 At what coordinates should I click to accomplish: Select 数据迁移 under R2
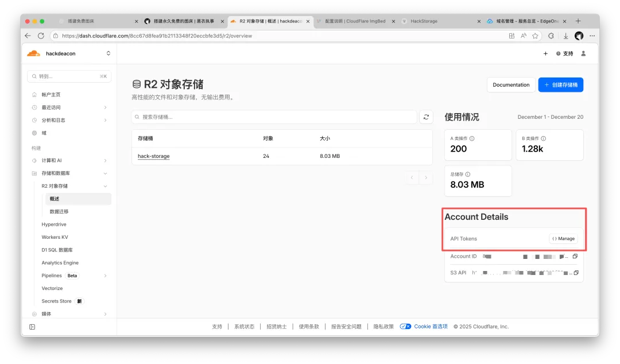59,212
